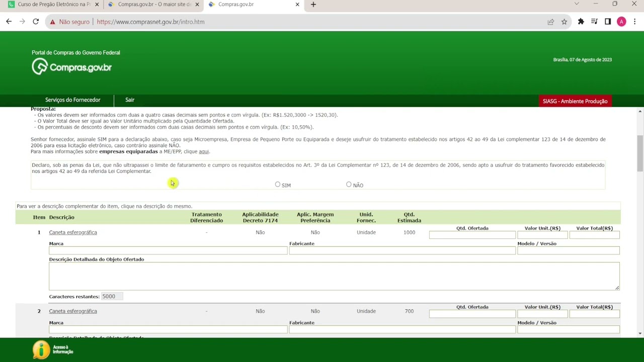Click item 1 Descrição Detalhada text area
Viewport: 644px width, 362px height.
click(334, 276)
